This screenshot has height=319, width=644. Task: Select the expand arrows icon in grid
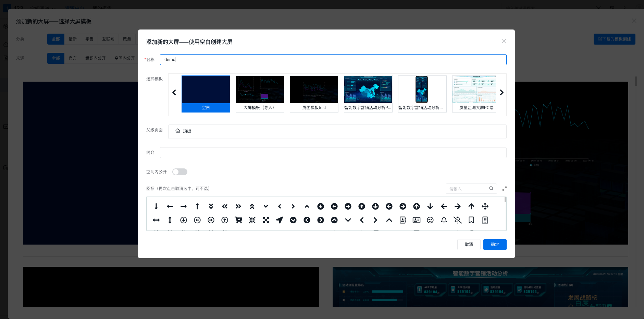click(x=266, y=220)
